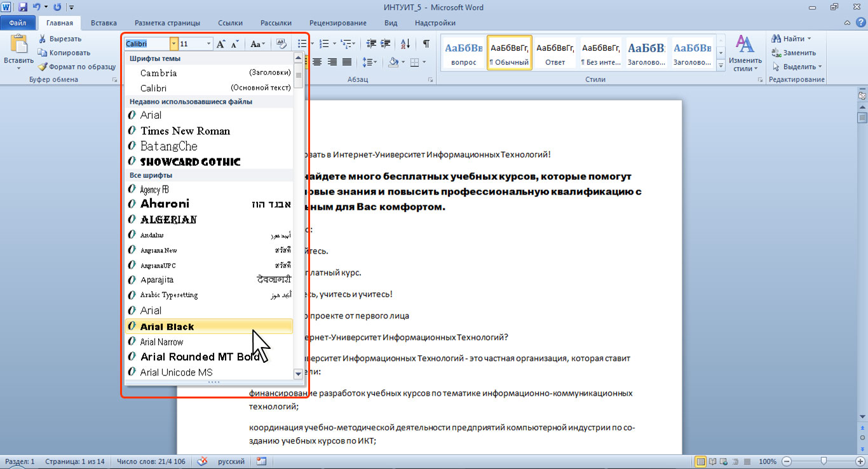Open the shading paint bucket dropdown
The image size is (868, 469).
pos(403,62)
